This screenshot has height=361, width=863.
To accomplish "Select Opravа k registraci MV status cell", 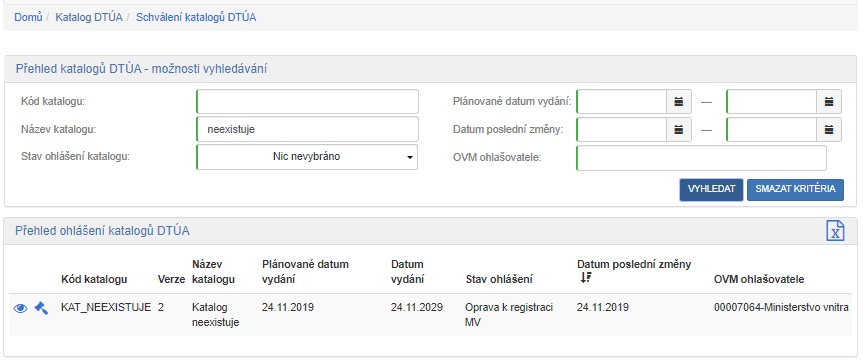I will (x=509, y=315).
